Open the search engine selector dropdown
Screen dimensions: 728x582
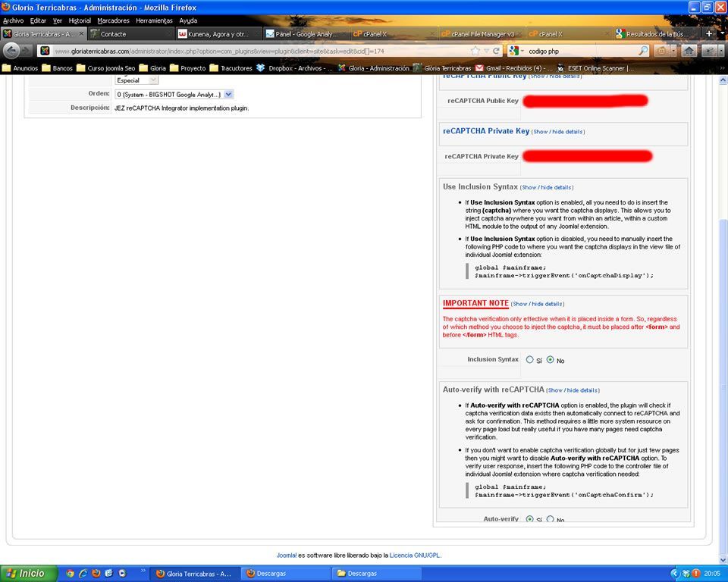click(x=516, y=51)
